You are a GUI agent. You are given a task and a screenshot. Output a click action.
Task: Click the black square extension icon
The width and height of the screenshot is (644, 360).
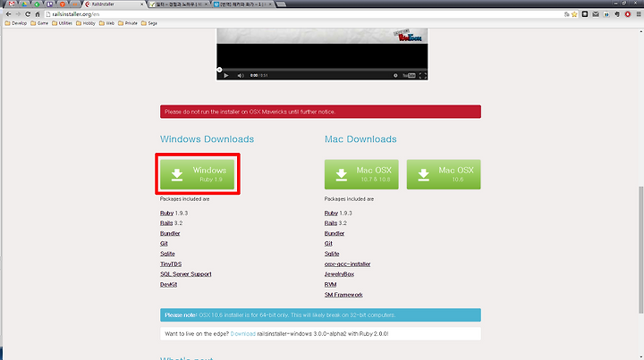tap(585, 14)
